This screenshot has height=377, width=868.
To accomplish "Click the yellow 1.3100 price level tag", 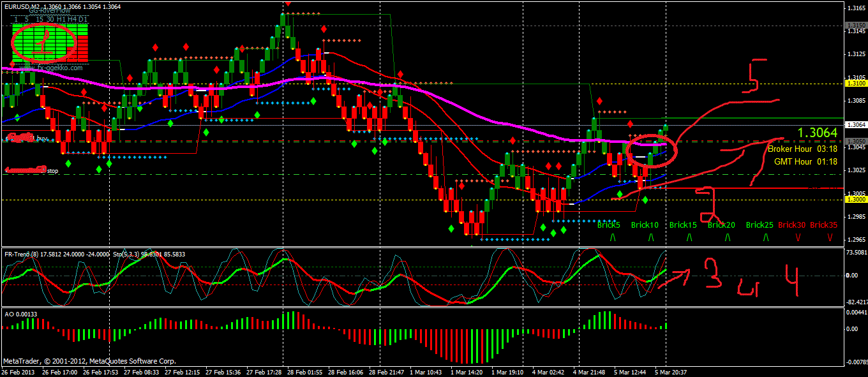I will (x=855, y=84).
